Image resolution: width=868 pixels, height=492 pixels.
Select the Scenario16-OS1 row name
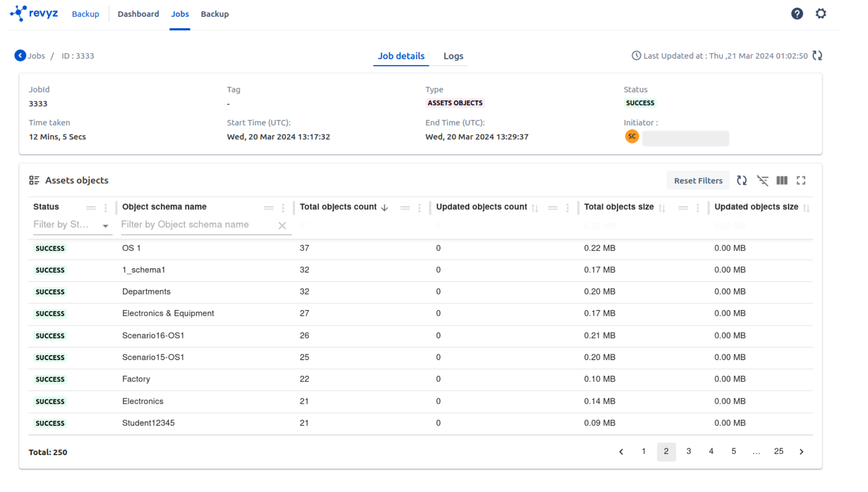click(x=153, y=336)
